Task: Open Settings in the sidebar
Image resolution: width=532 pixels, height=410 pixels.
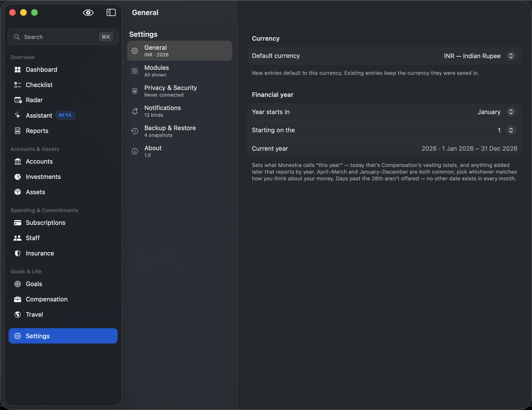Action: pyautogui.click(x=63, y=336)
